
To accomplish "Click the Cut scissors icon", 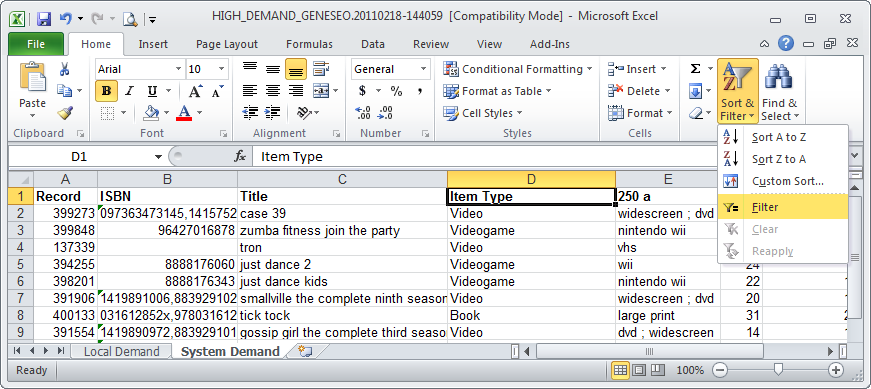I will click(x=64, y=69).
